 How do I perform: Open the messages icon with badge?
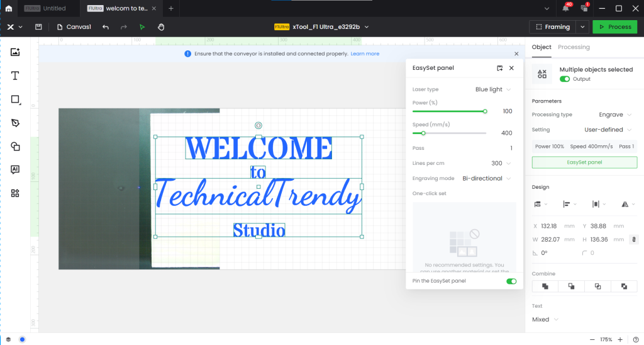(x=584, y=8)
